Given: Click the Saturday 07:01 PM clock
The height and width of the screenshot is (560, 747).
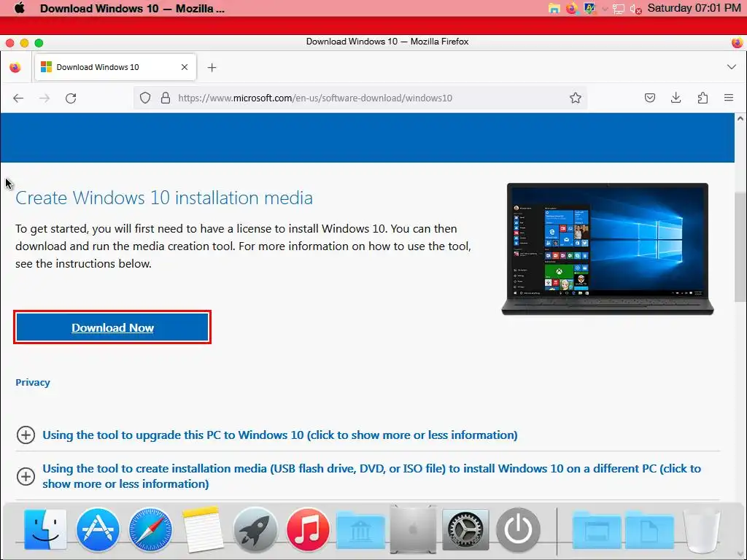Looking at the screenshot, I should coord(694,8).
